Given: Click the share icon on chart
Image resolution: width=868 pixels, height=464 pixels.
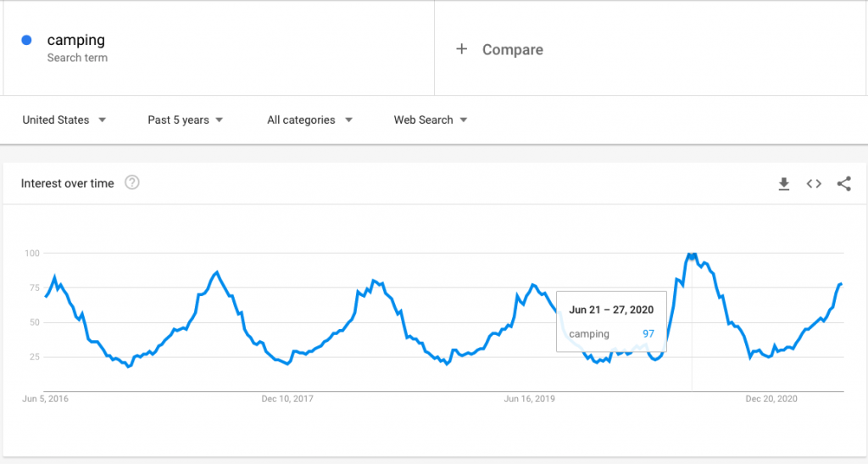Looking at the screenshot, I should [843, 184].
